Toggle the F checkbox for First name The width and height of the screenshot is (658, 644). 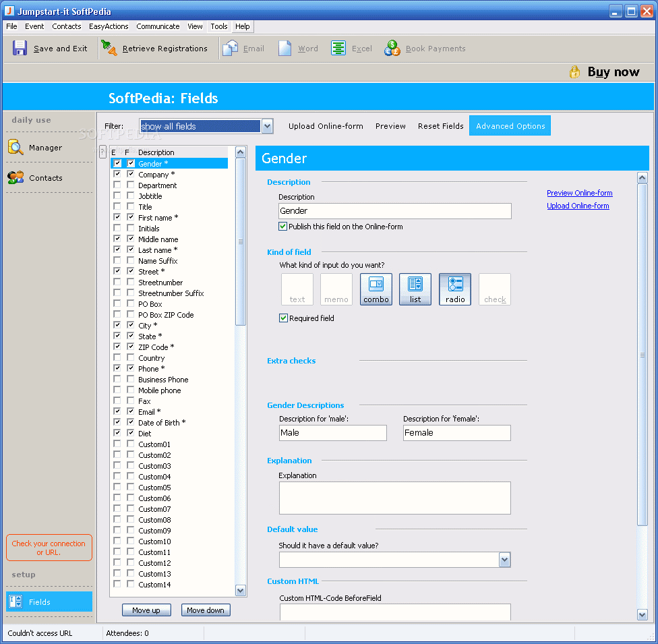click(x=131, y=217)
